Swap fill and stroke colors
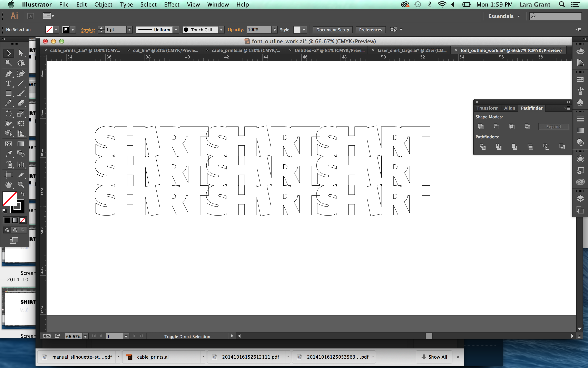This screenshot has height=368, width=588. pyautogui.click(x=22, y=194)
